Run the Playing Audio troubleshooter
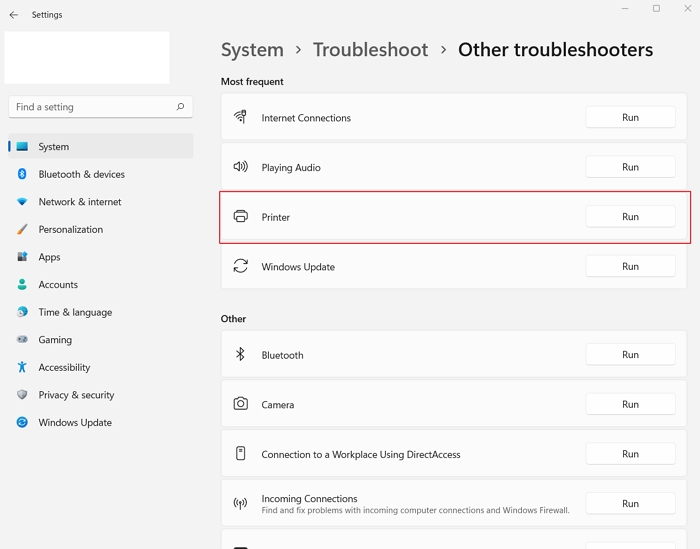 [630, 167]
